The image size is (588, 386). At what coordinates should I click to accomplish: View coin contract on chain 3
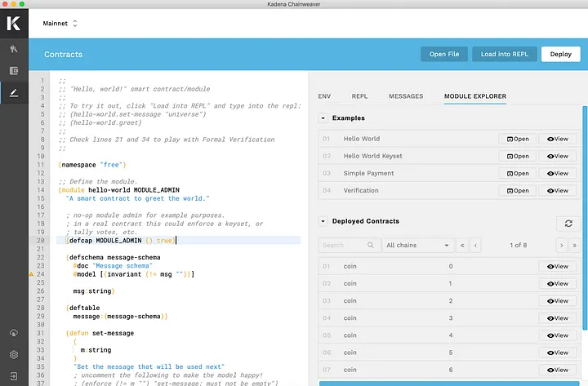pos(558,318)
